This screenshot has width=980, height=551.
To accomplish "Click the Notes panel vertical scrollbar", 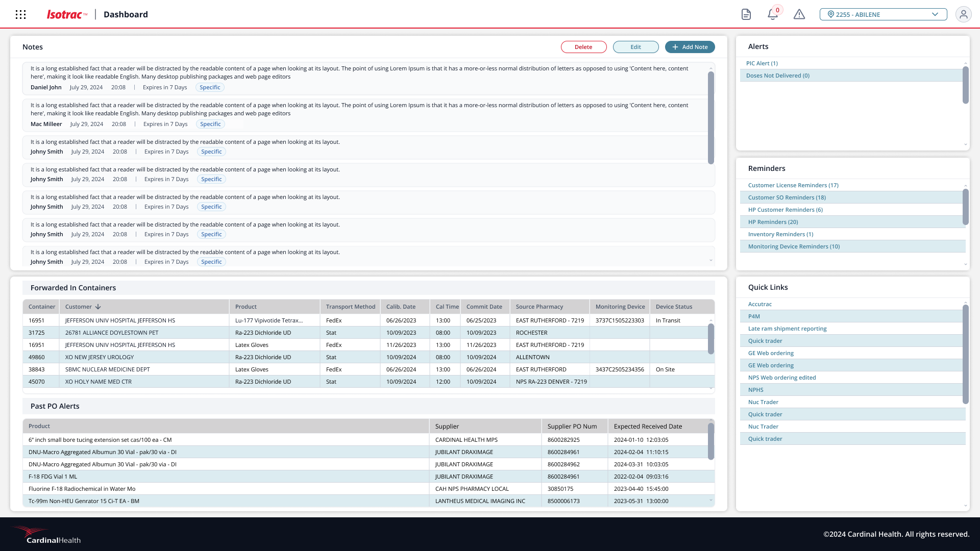I will pyautogui.click(x=710, y=117).
